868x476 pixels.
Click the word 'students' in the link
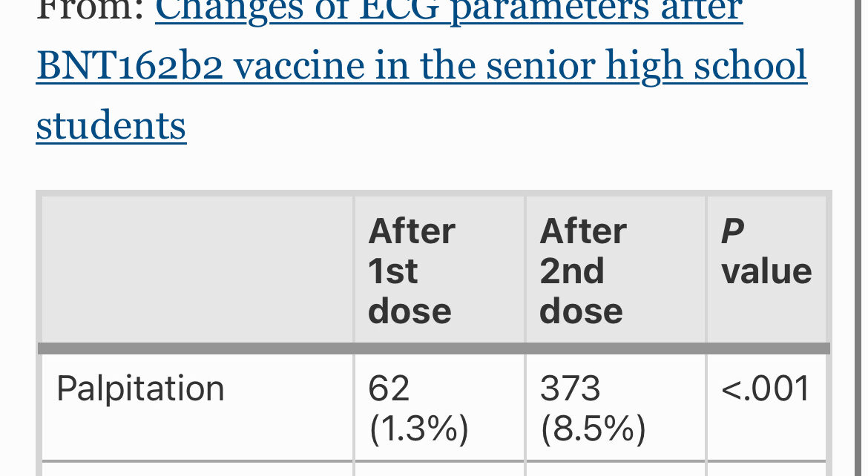(x=111, y=125)
